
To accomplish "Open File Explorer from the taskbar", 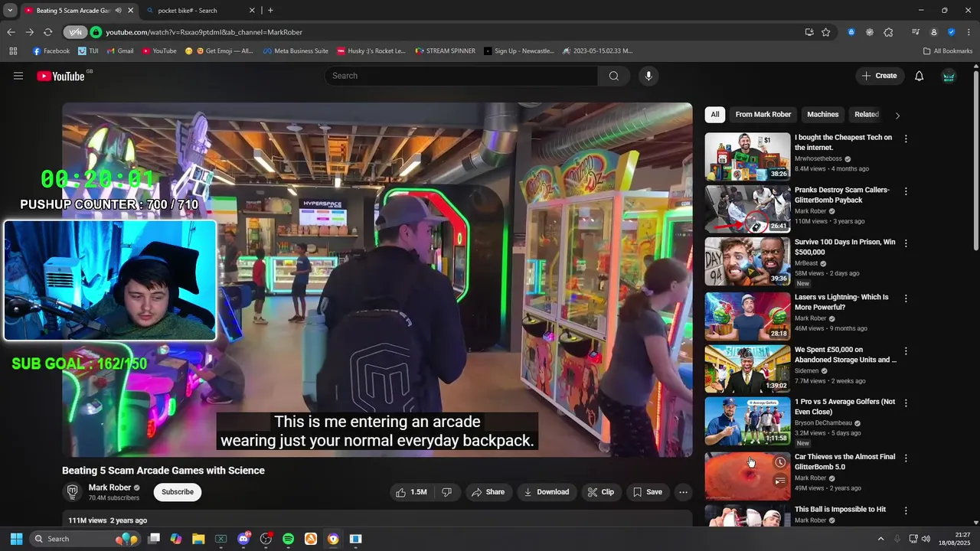I will point(198,539).
